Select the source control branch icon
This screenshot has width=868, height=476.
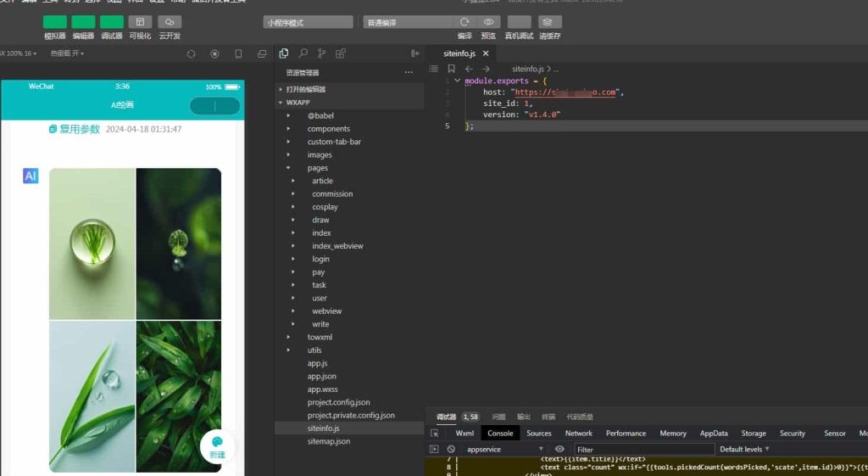click(x=321, y=53)
